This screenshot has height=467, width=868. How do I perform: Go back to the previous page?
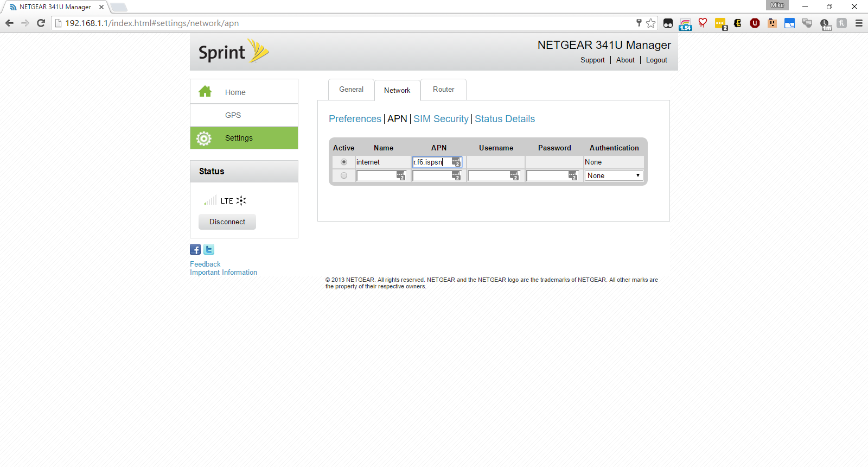(9, 23)
